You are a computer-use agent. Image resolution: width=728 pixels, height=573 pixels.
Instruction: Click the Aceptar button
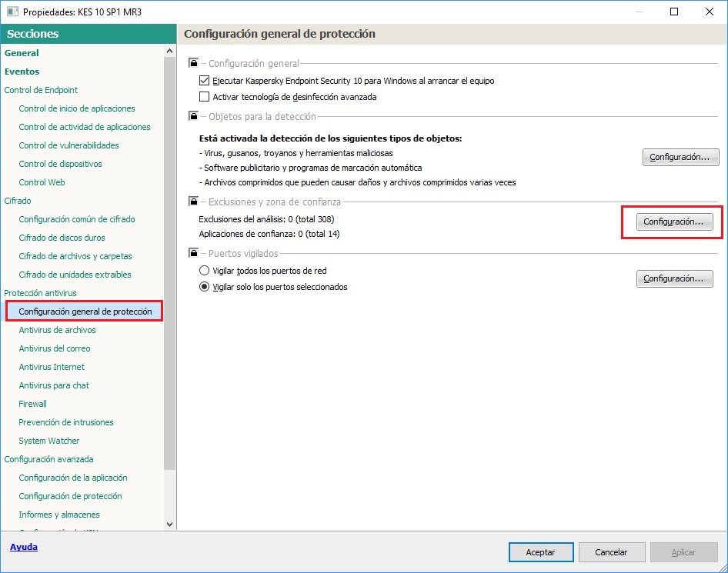pyautogui.click(x=541, y=552)
